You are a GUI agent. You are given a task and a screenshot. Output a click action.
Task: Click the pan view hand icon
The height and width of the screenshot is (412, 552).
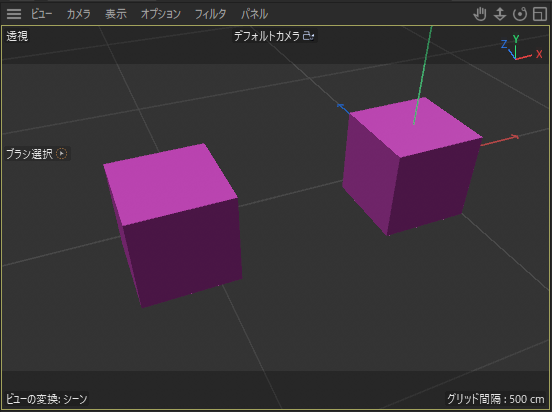point(479,14)
